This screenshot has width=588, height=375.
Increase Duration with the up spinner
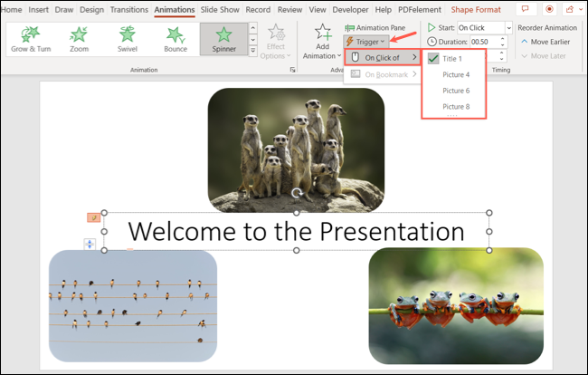pos(502,39)
